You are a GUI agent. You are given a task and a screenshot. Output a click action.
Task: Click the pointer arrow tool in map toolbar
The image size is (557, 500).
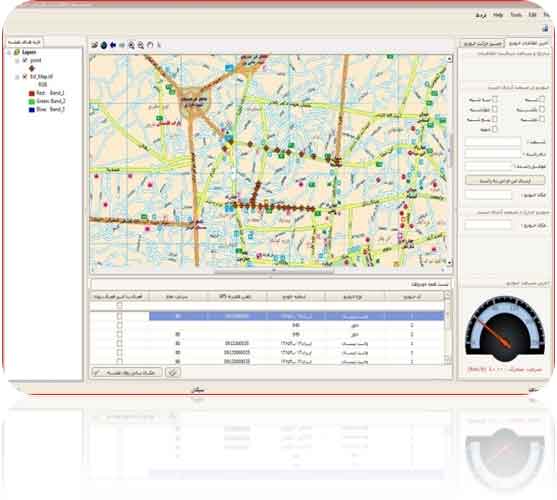click(159, 45)
